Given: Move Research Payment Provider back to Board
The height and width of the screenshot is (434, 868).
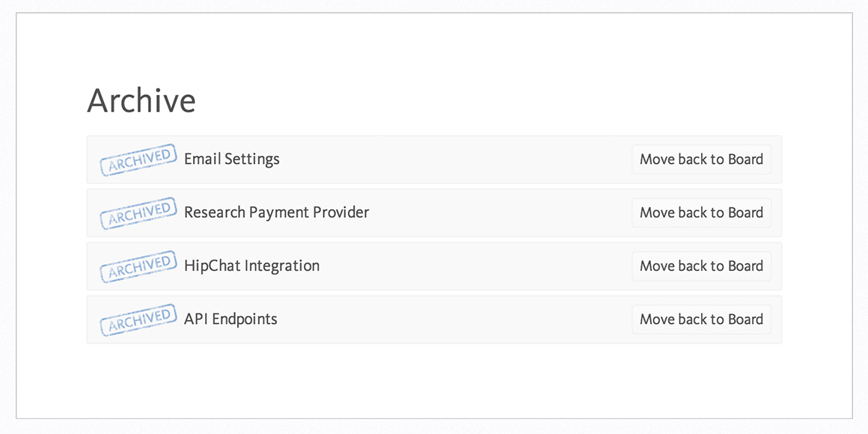Looking at the screenshot, I should (x=701, y=213).
